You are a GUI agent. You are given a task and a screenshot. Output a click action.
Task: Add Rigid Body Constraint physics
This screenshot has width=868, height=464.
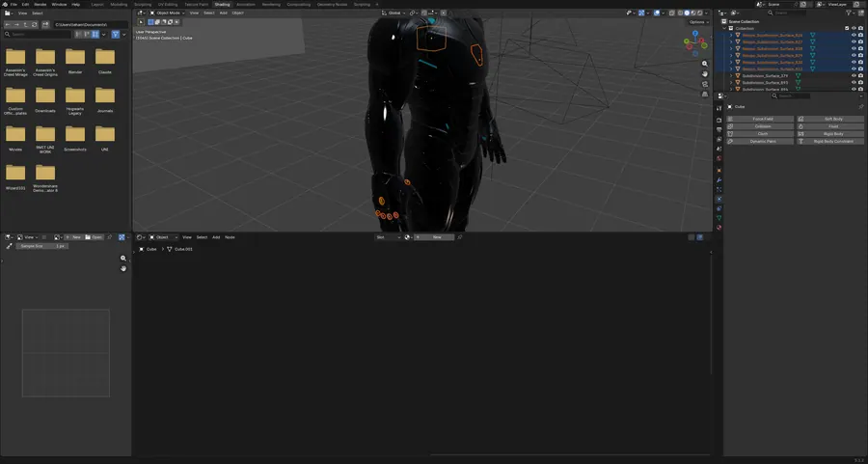tap(829, 141)
